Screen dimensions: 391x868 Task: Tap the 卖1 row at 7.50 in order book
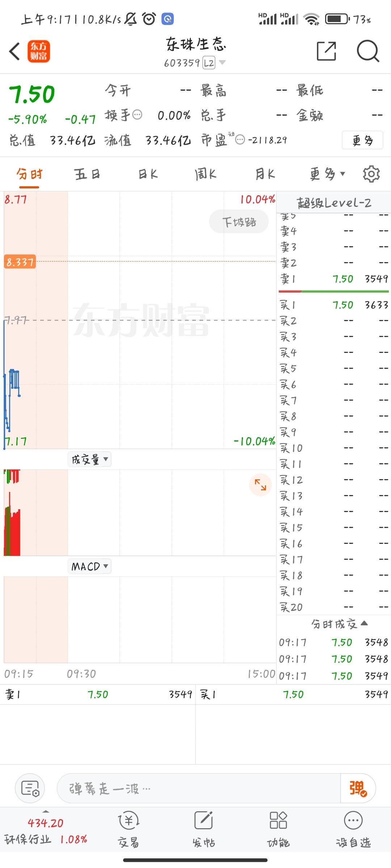tap(334, 279)
